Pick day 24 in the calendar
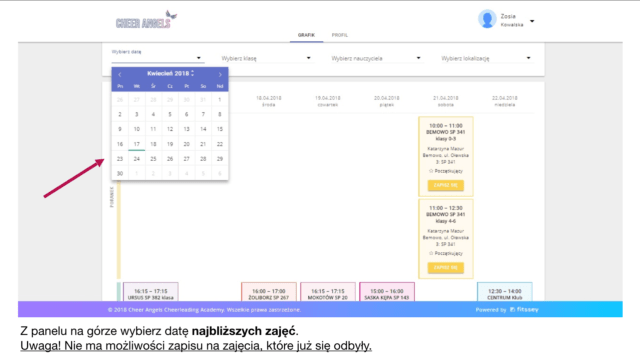The image size is (640, 361). coord(137,159)
